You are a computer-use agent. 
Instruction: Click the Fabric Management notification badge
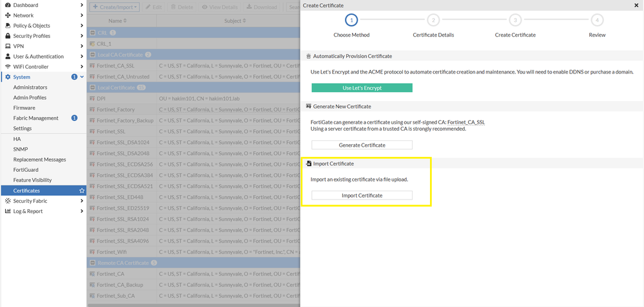click(x=74, y=118)
